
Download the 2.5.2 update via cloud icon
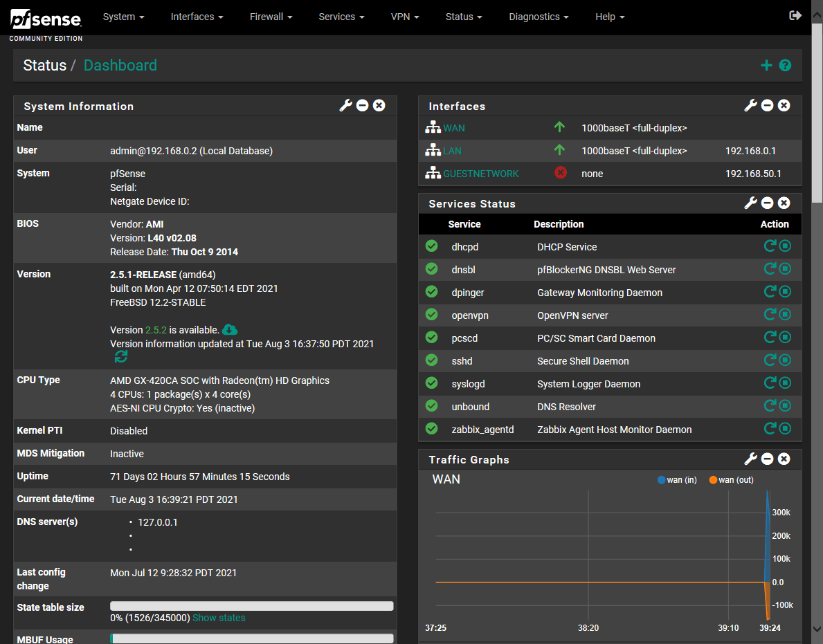[229, 330]
